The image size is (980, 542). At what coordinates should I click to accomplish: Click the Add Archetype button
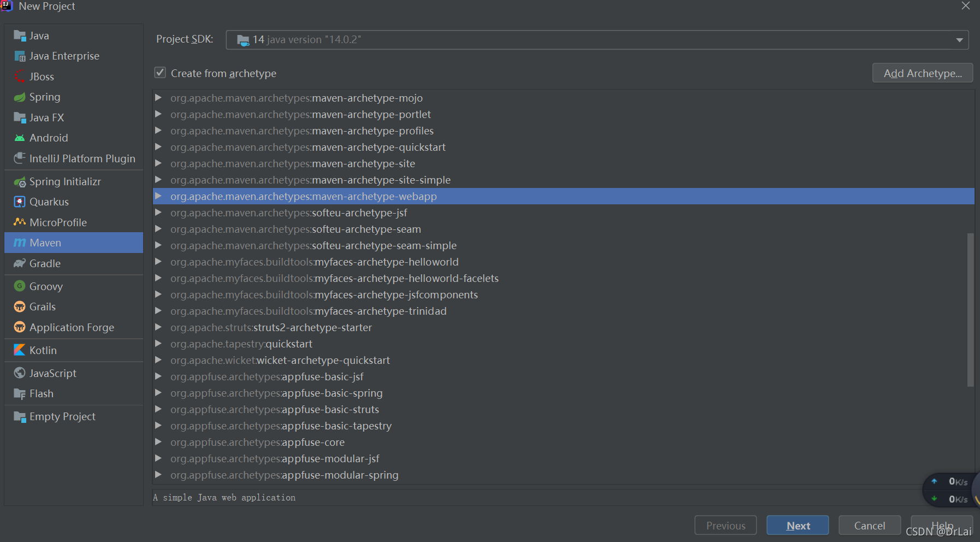click(923, 73)
